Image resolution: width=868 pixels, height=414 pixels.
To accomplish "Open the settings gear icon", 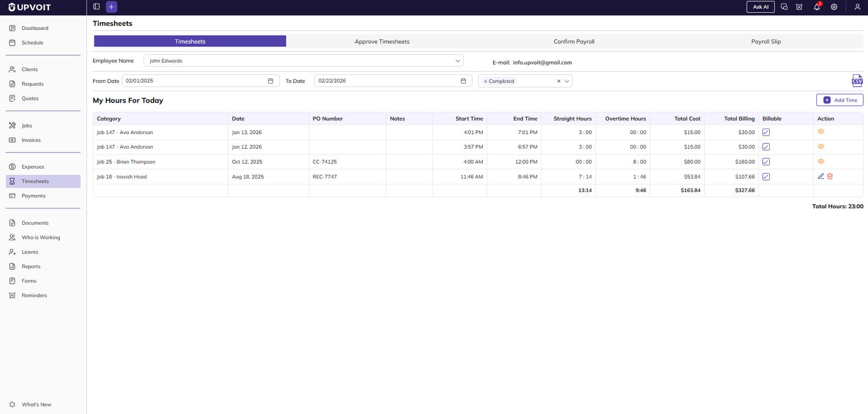I will tap(834, 7).
